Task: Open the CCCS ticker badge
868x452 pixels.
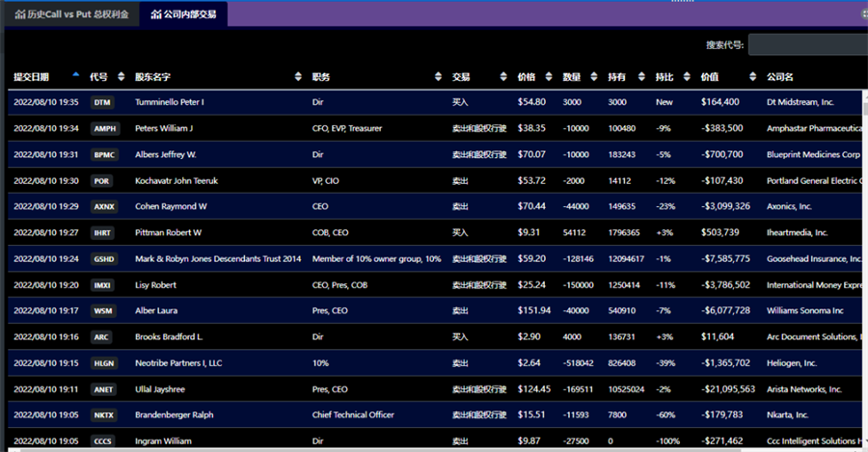Action: [x=103, y=441]
